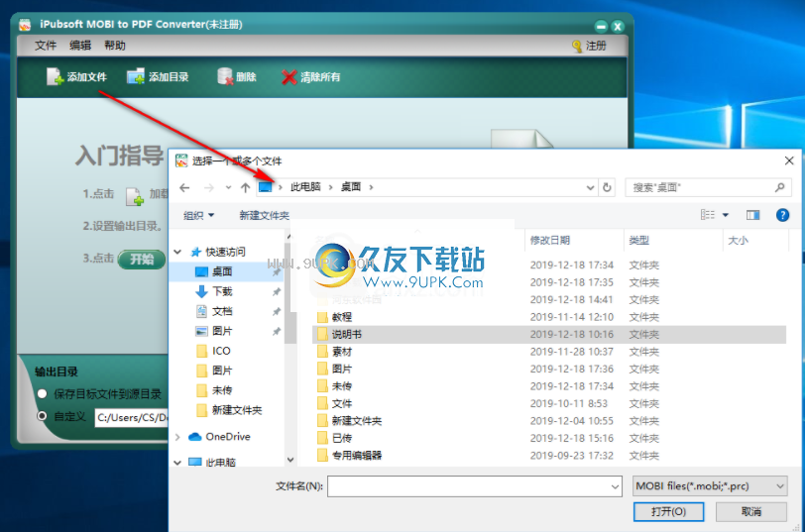Click the Delete (删除) toolbar icon
This screenshot has height=532, width=805.
(225, 77)
